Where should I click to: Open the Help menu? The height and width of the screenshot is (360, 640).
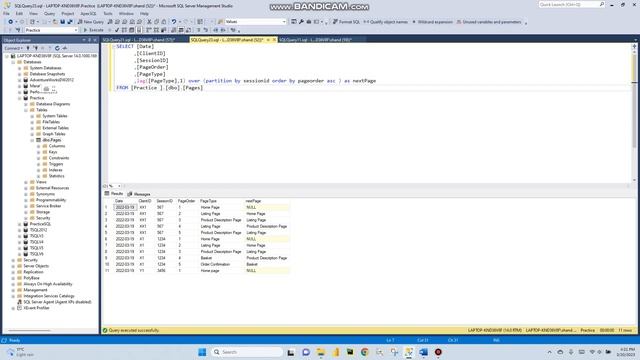144,13
